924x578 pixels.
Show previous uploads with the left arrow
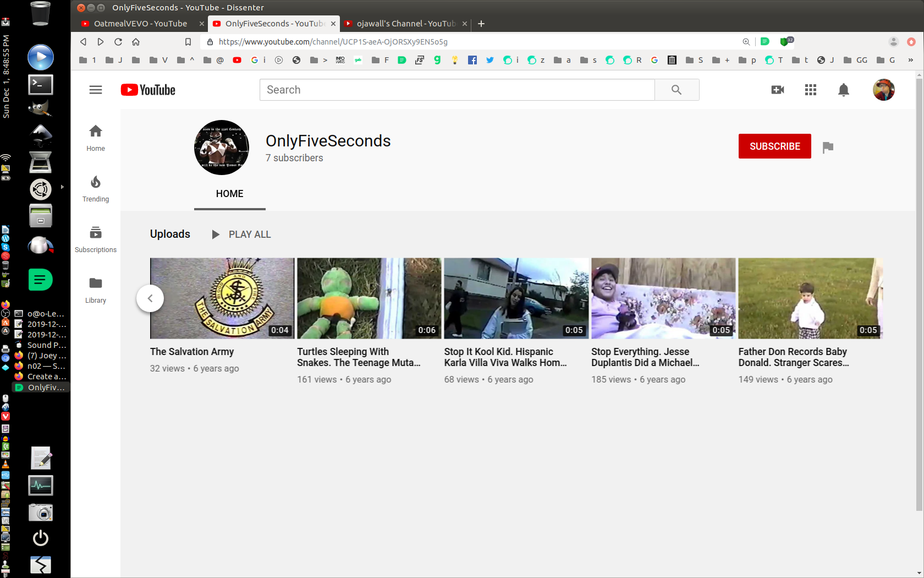(150, 298)
